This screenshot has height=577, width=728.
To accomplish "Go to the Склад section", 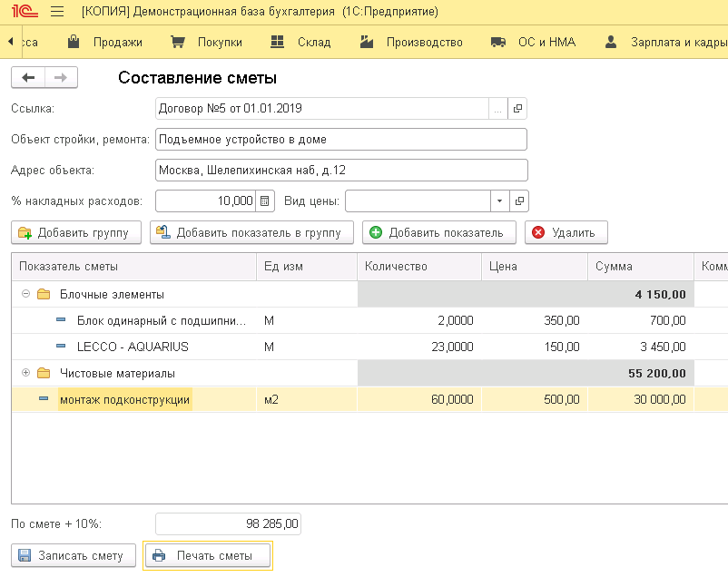I will point(302,42).
